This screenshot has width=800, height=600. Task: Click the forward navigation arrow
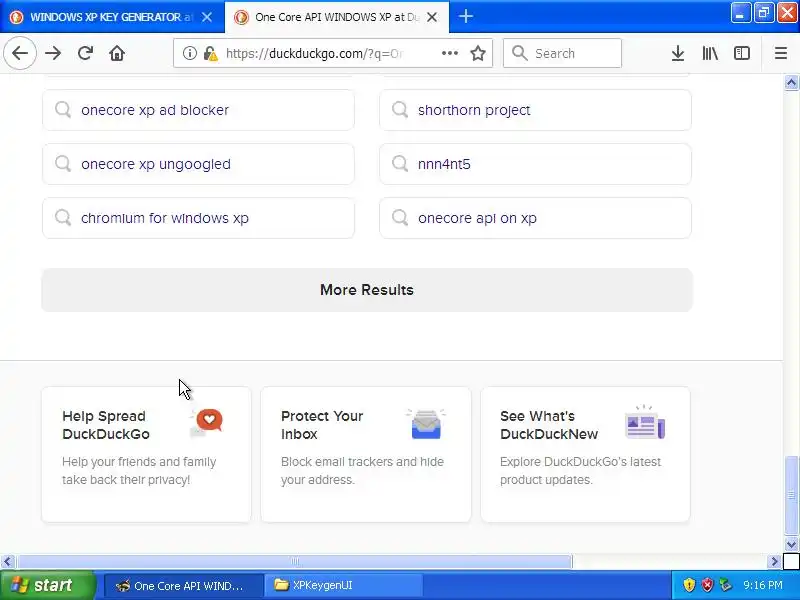click(x=53, y=53)
